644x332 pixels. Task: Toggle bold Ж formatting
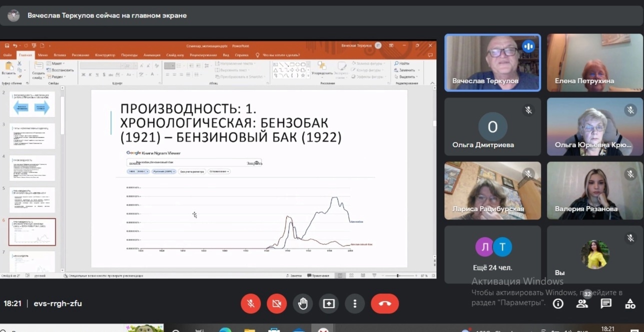[x=84, y=75]
